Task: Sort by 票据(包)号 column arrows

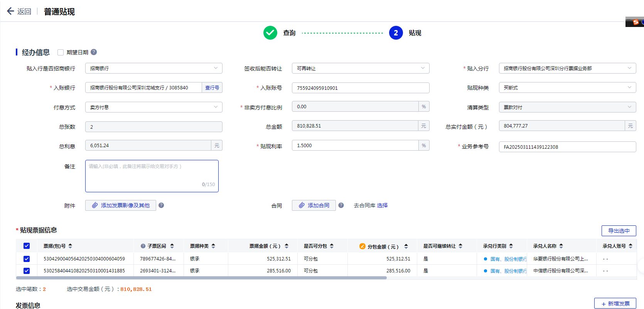Action: click(70, 246)
